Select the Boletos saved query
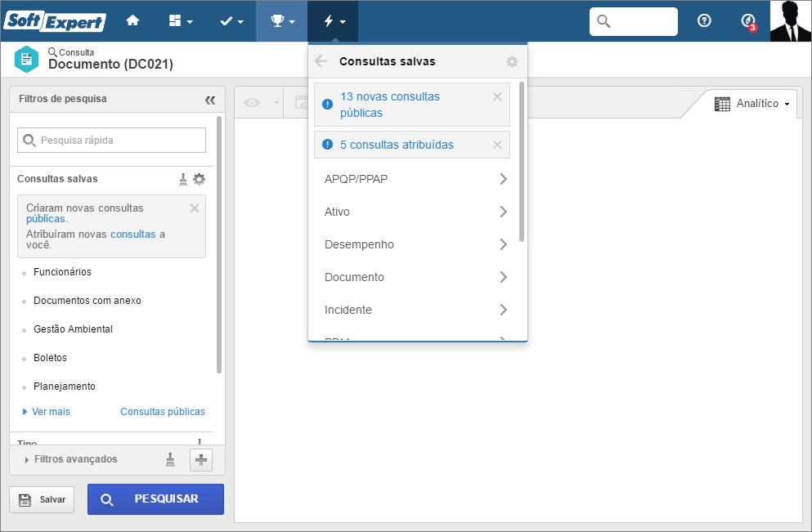 [50, 358]
